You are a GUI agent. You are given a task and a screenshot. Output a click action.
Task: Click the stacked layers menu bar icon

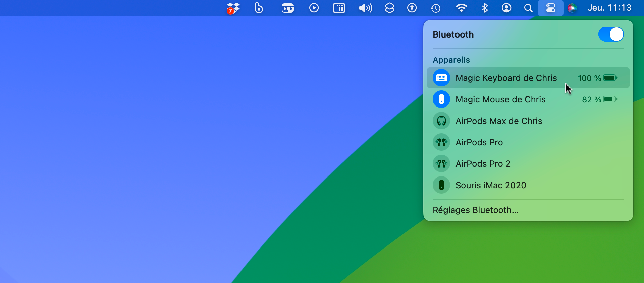(x=389, y=8)
